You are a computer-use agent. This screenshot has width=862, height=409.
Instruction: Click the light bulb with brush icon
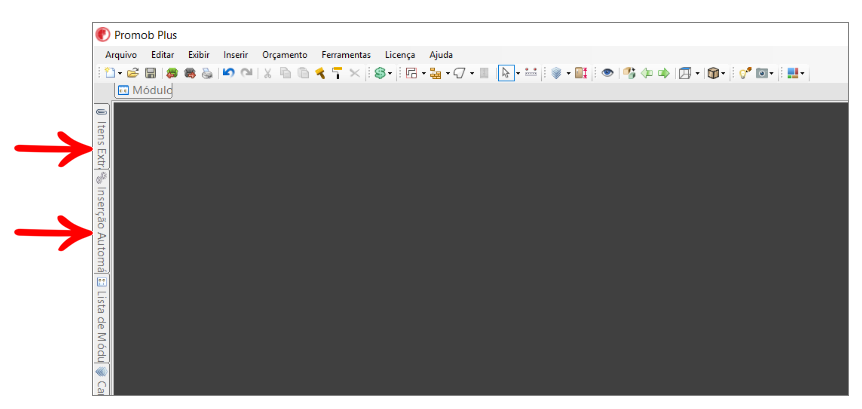(745, 73)
